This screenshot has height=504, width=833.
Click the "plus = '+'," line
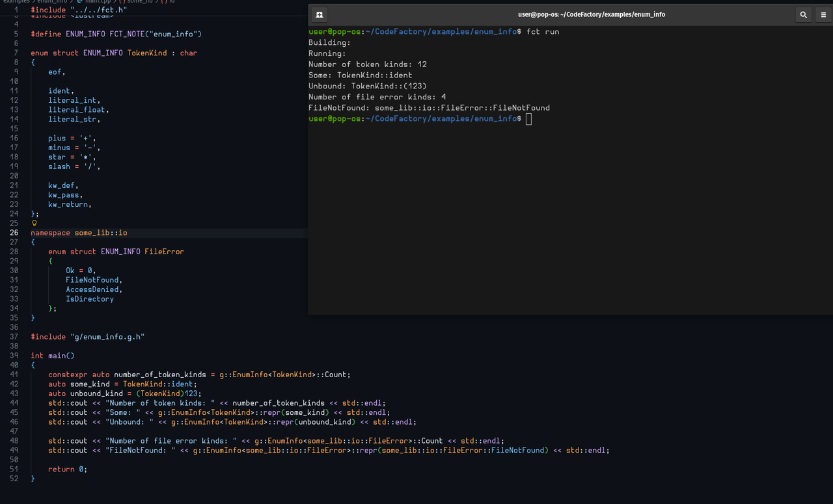pos(72,138)
